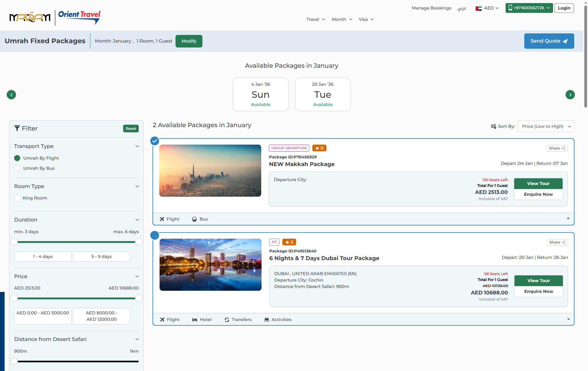
Task: Check the King Room checkbox
Action: (x=17, y=198)
